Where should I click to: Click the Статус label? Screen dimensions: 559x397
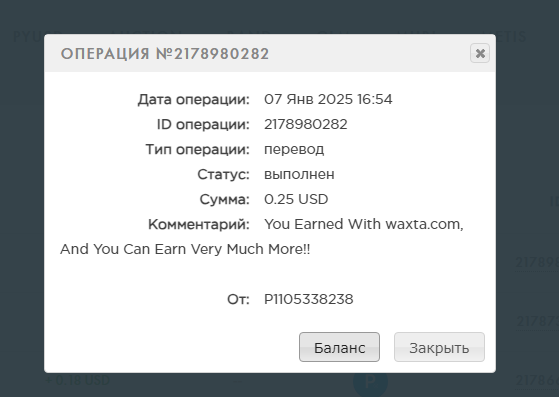[x=223, y=174]
